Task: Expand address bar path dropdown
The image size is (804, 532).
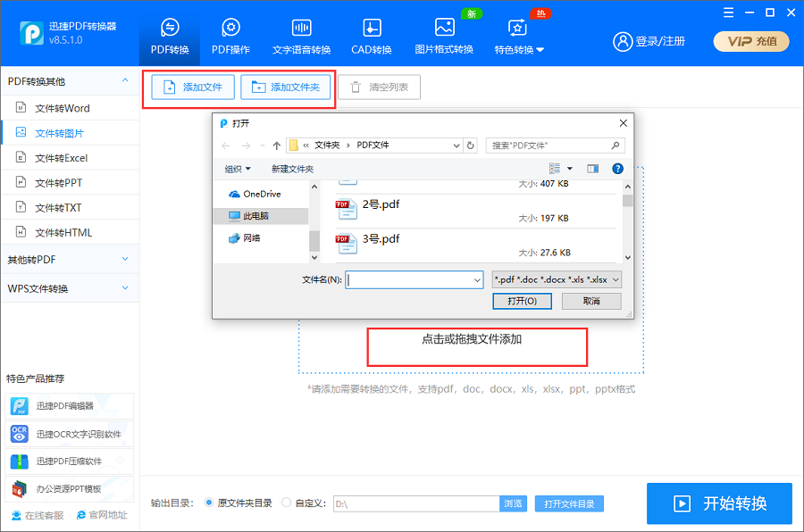Action: (456, 145)
